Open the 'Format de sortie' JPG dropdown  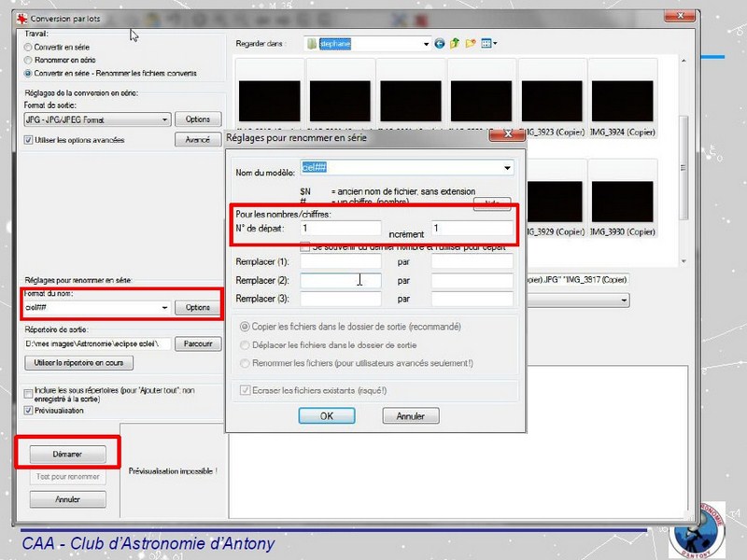pyautogui.click(x=164, y=119)
